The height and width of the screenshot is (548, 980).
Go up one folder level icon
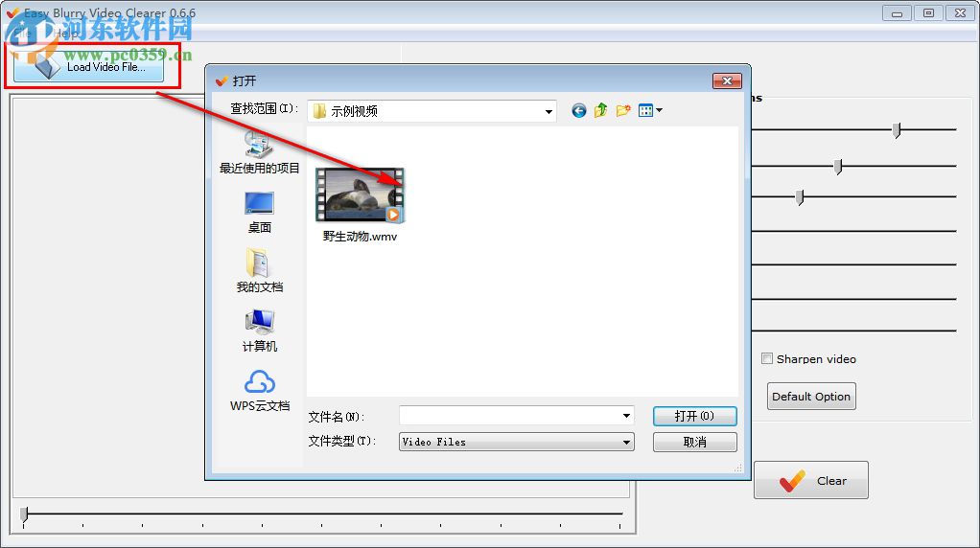click(x=600, y=110)
